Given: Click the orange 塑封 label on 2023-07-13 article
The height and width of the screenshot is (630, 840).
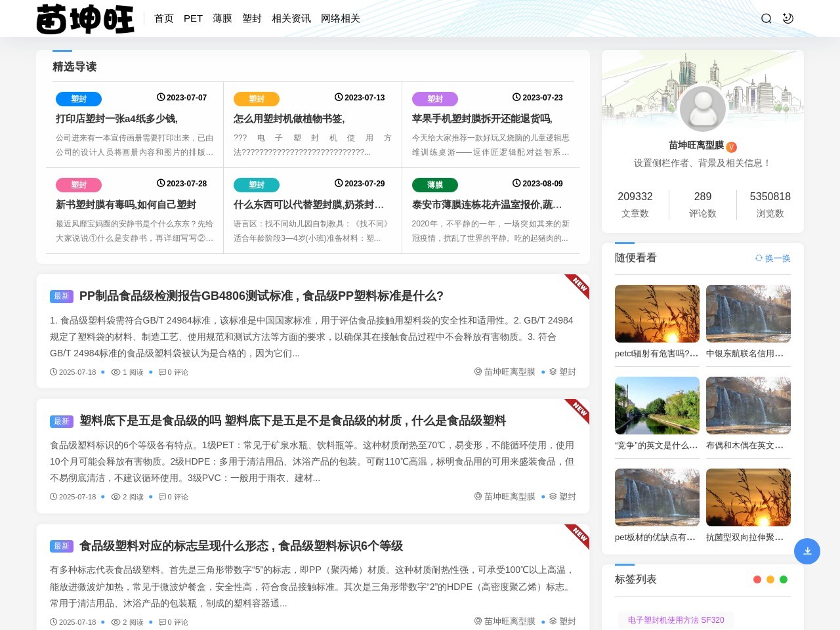Looking at the screenshot, I should (257, 99).
